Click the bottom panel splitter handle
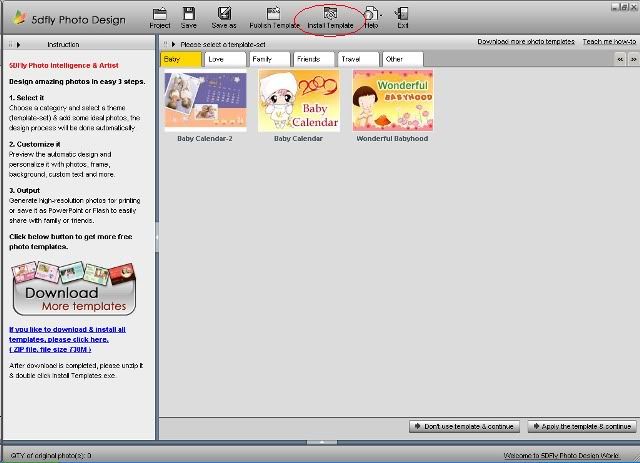This screenshot has width=640, height=463. click(322, 442)
